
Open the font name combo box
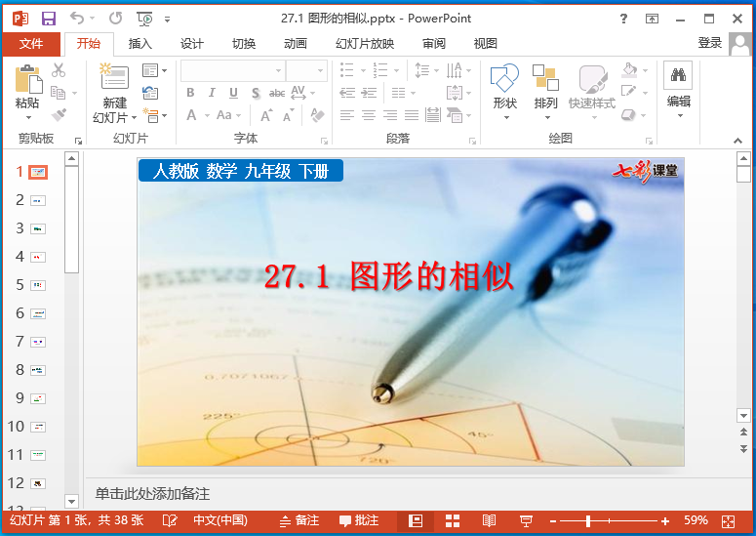(233, 71)
